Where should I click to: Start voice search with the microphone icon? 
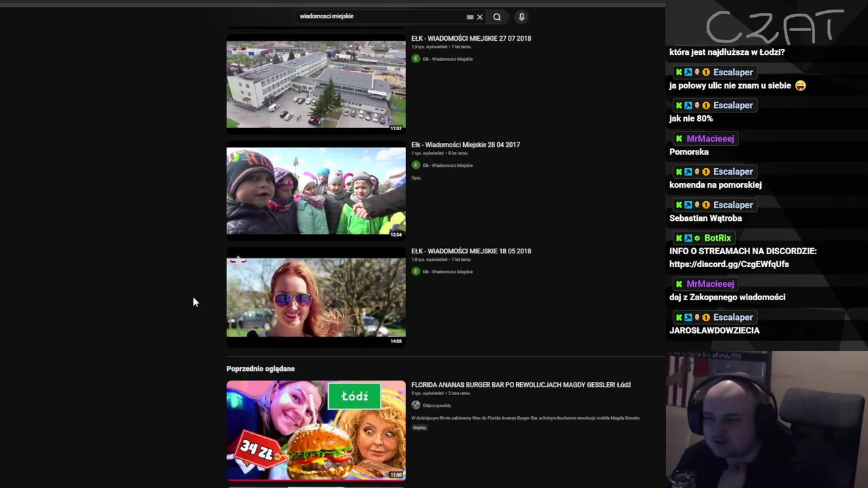coord(521,17)
